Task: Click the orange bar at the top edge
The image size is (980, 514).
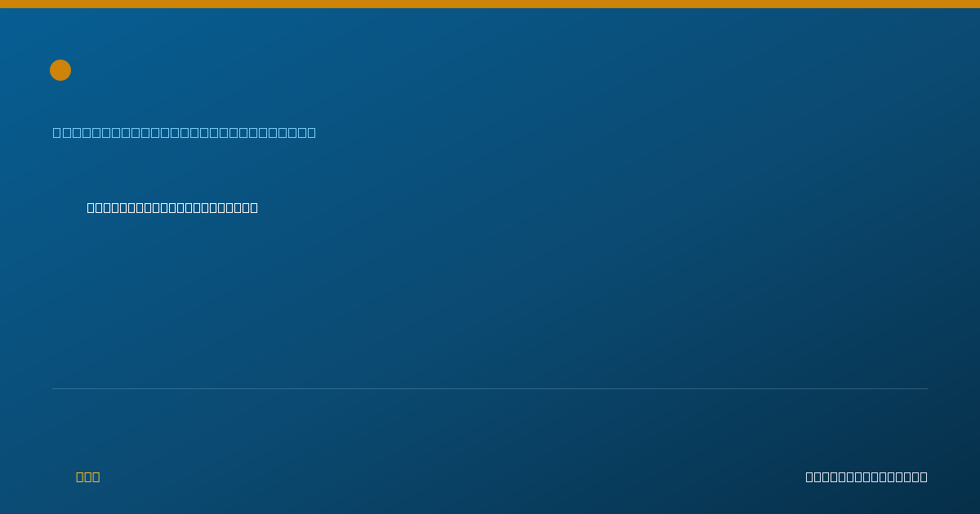Action: click(490, 4)
